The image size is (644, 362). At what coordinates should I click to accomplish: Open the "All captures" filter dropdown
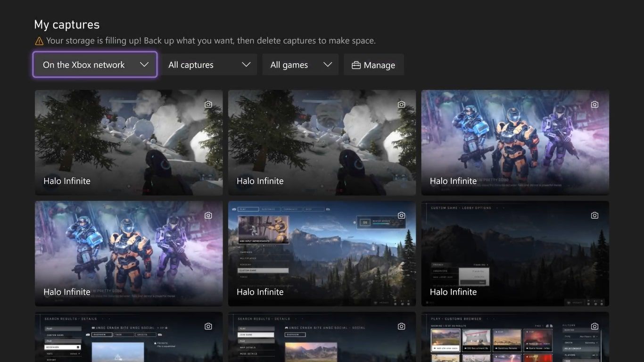209,65
